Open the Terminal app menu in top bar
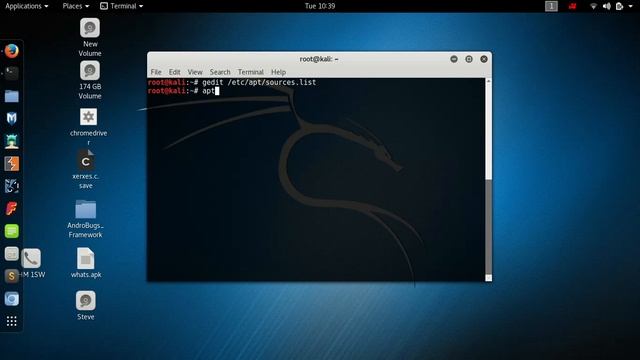The width and height of the screenshot is (640, 360). 122,6
